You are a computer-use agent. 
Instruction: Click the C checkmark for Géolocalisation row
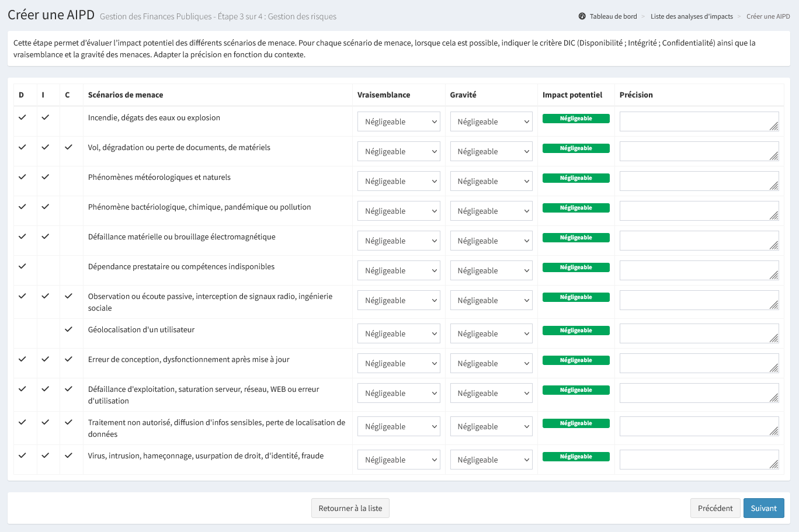point(68,329)
